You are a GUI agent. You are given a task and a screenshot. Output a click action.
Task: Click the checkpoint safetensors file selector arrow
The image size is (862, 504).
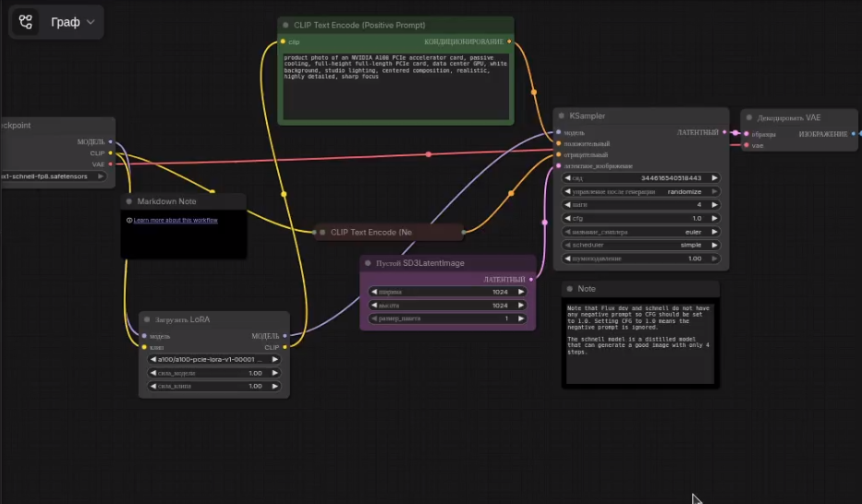(101, 176)
